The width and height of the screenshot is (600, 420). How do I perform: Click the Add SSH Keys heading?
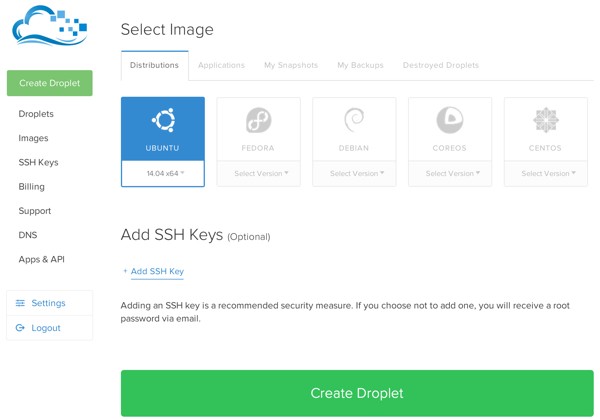click(172, 235)
